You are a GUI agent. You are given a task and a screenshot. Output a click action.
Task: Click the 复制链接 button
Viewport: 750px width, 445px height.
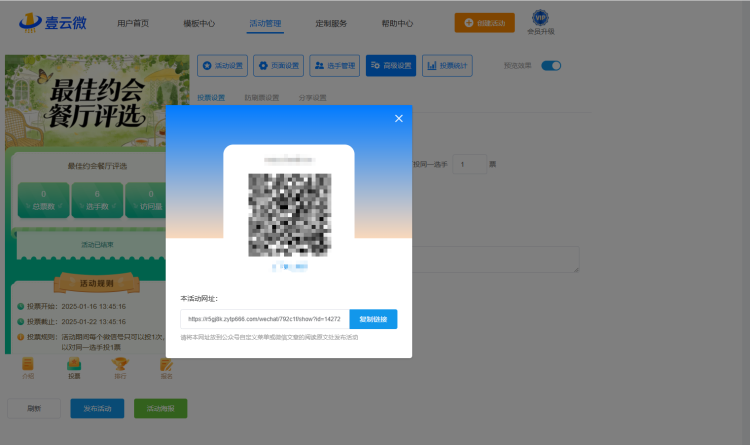tap(373, 319)
